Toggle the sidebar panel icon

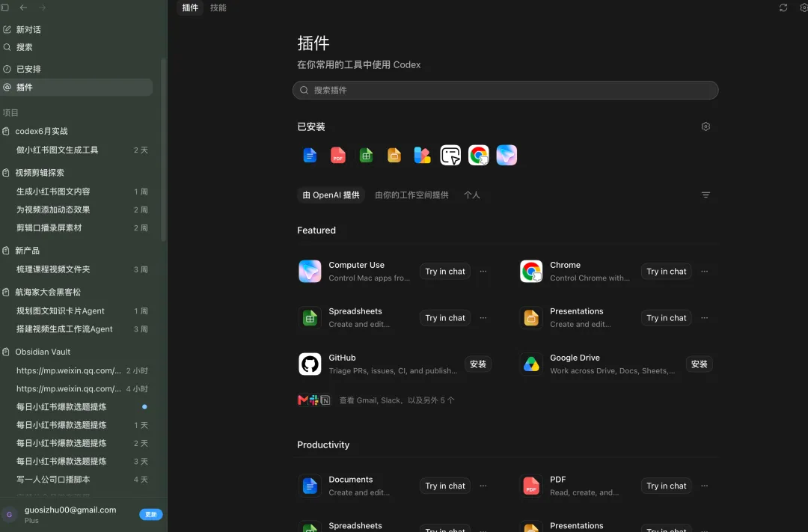point(5,7)
